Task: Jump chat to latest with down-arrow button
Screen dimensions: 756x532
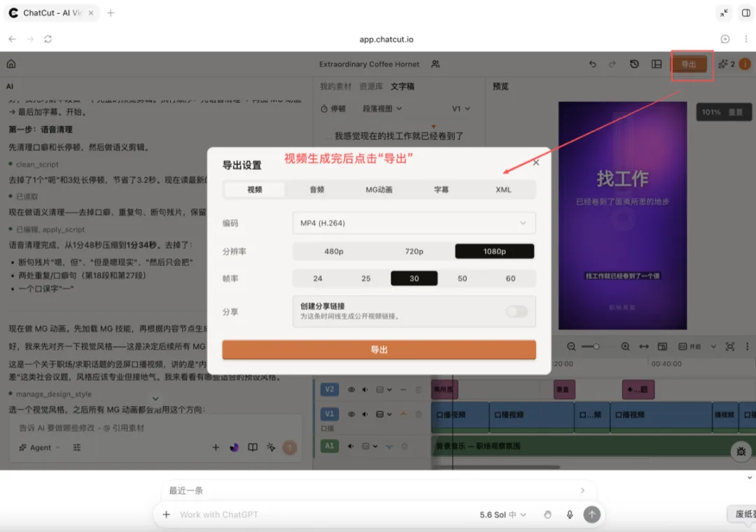Action: point(155,398)
